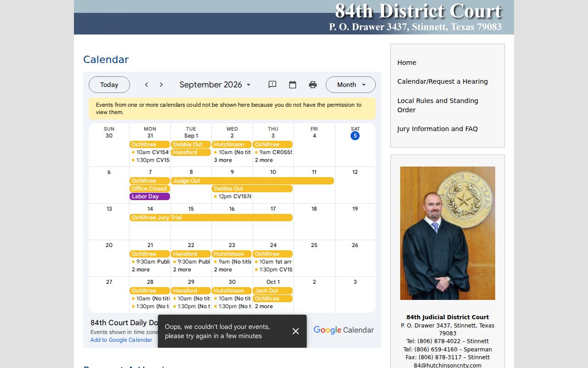The image size is (588, 368).
Task: Open the Month view dropdown
Action: point(351,85)
